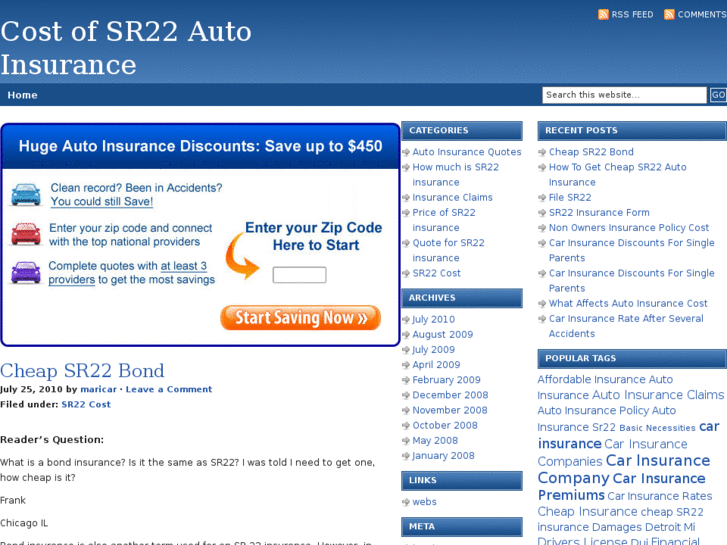Open the RSS FEED link
Image resolution: width=727 pixels, height=545 pixels.
(632, 15)
